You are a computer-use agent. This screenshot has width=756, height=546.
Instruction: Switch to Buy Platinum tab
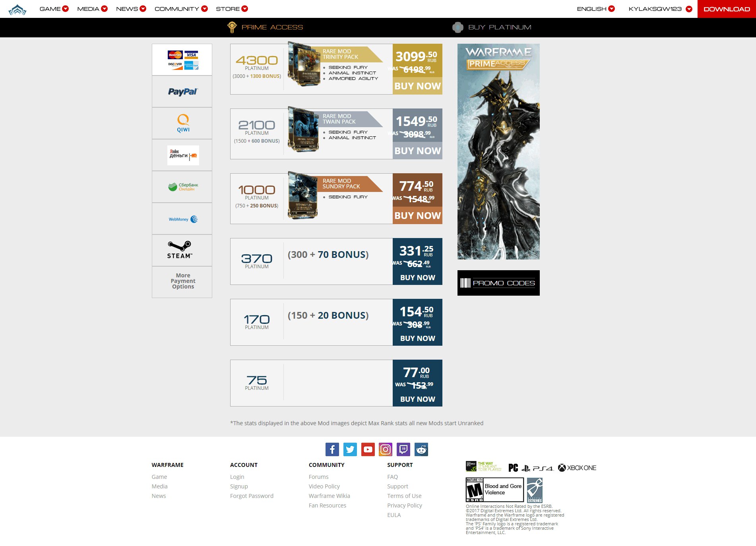click(x=492, y=27)
